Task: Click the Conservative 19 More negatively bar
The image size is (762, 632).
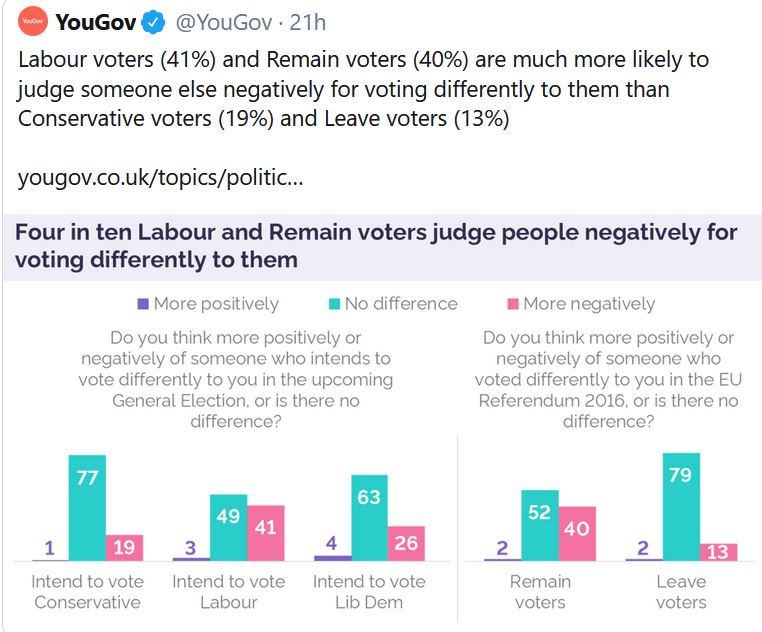Action: click(124, 548)
